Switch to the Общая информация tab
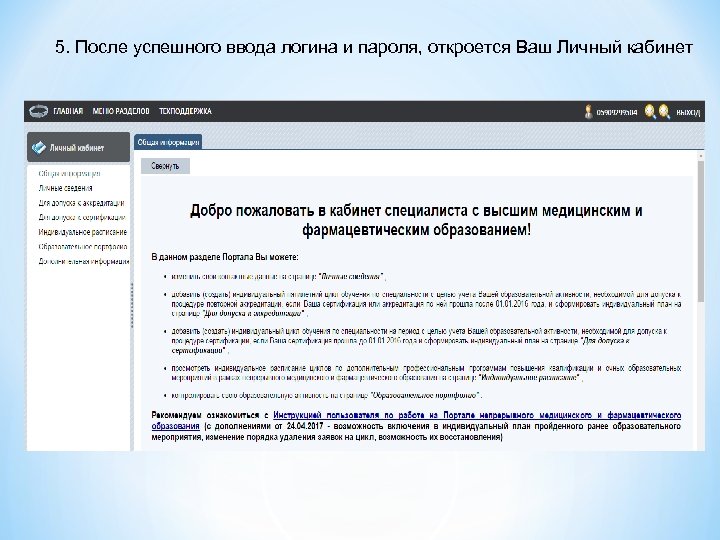The image size is (720, 540). (x=168, y=142)
